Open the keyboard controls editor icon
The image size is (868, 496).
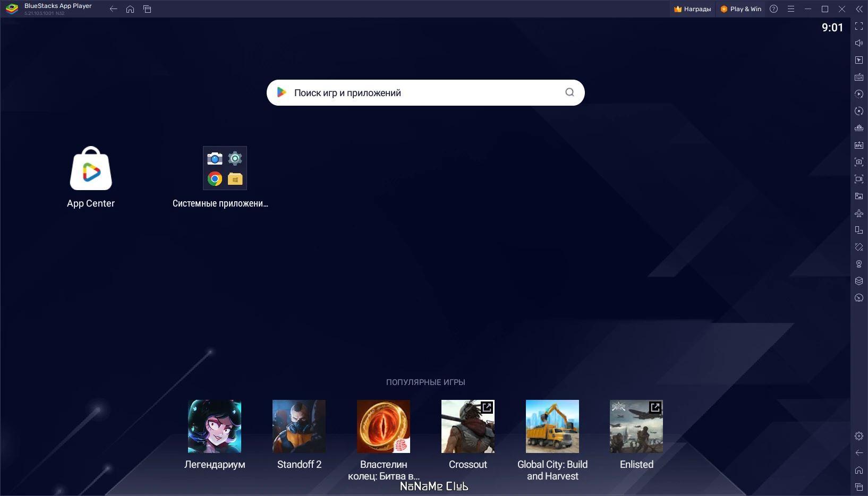(x=858, y=77)
